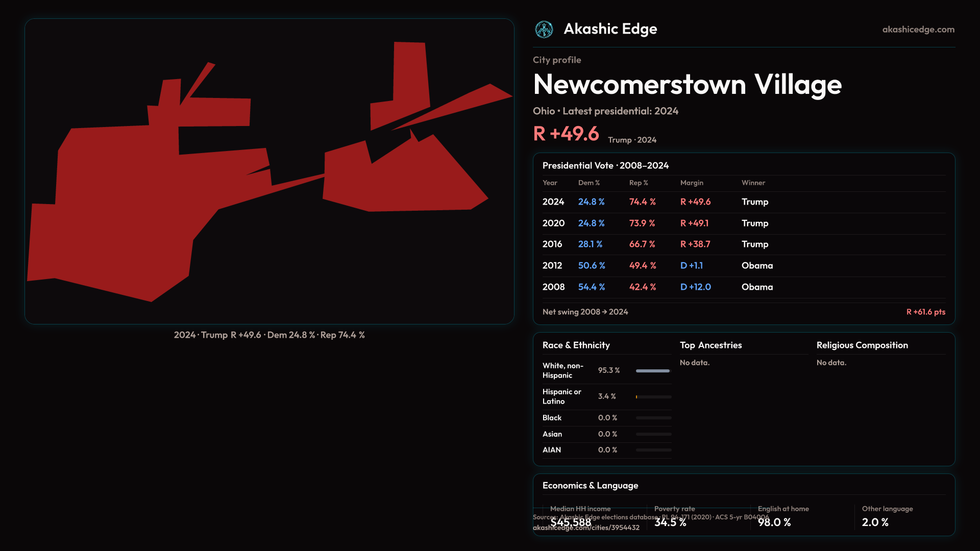Click the Dem % column header

tap(589, 183)
